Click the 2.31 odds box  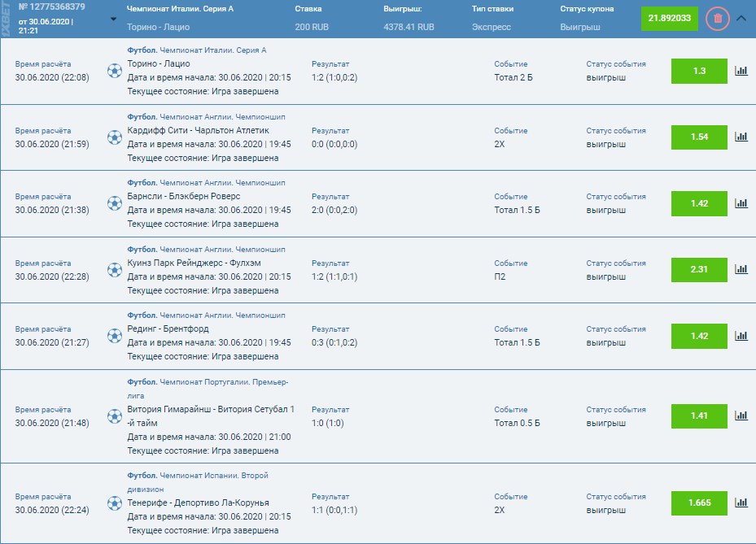(699, 269)
